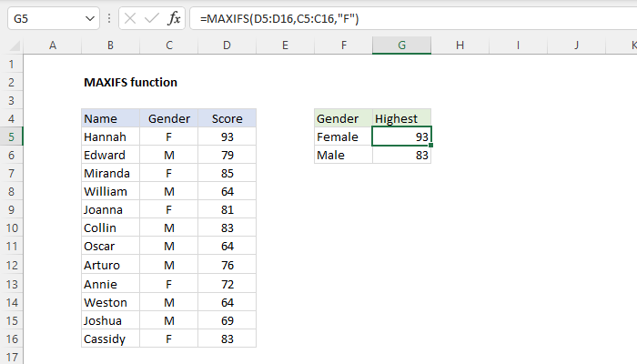
Task: Select column J header
Action: tap(576, 45)
